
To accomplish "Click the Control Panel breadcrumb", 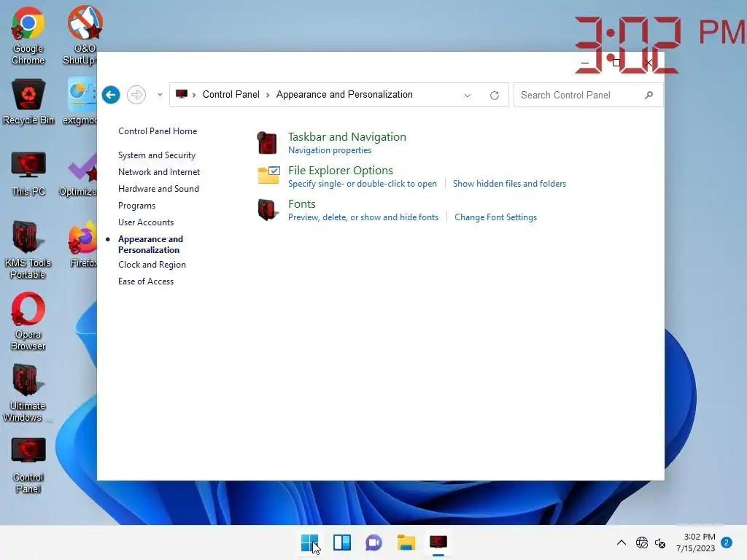I will coord(231,94).
